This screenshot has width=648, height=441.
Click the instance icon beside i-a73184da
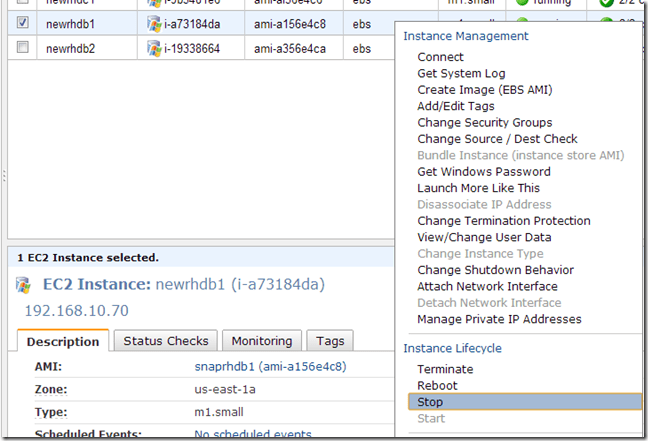pyautogui.click(x=153, y=22)
